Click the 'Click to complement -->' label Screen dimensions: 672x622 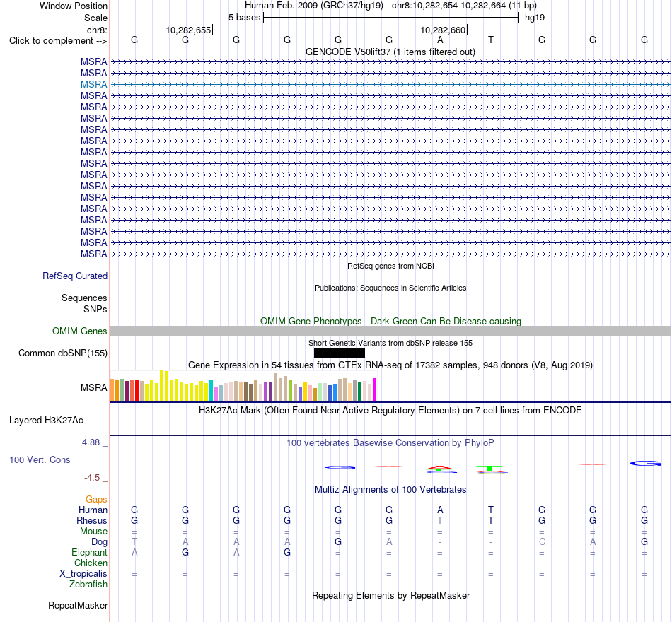coord(58,41)
